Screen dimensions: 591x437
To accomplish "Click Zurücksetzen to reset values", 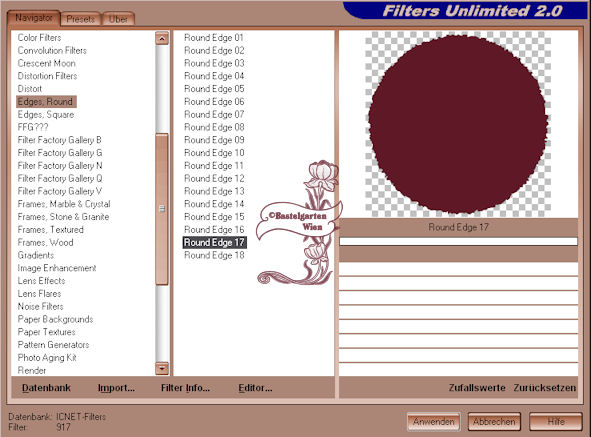I will pyautogui.click(x=545, y=388).
